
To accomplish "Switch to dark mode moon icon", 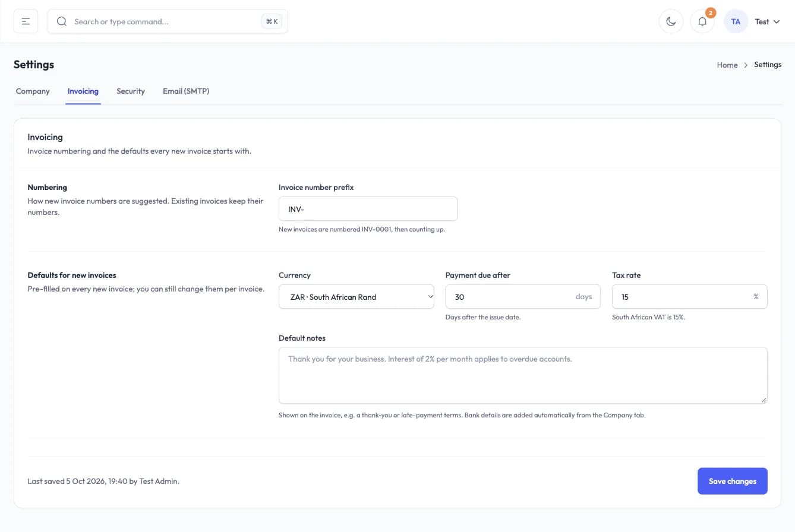I will (x=671, y=21).
